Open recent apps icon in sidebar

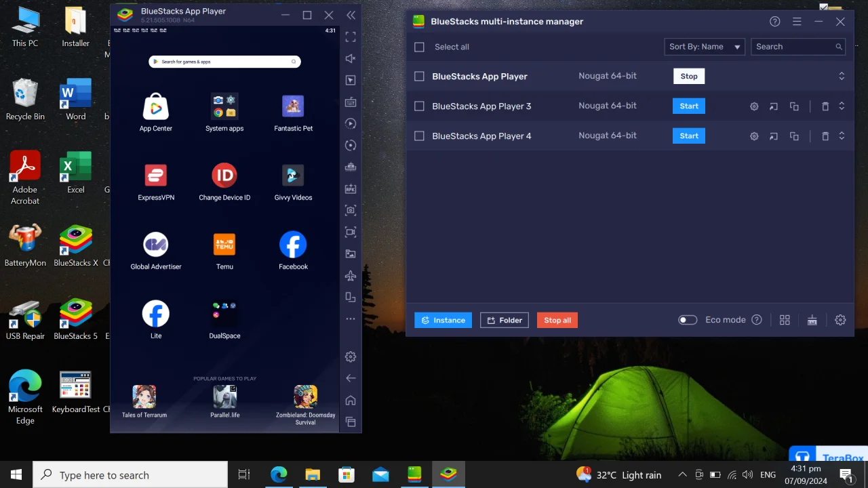[351, 422]
